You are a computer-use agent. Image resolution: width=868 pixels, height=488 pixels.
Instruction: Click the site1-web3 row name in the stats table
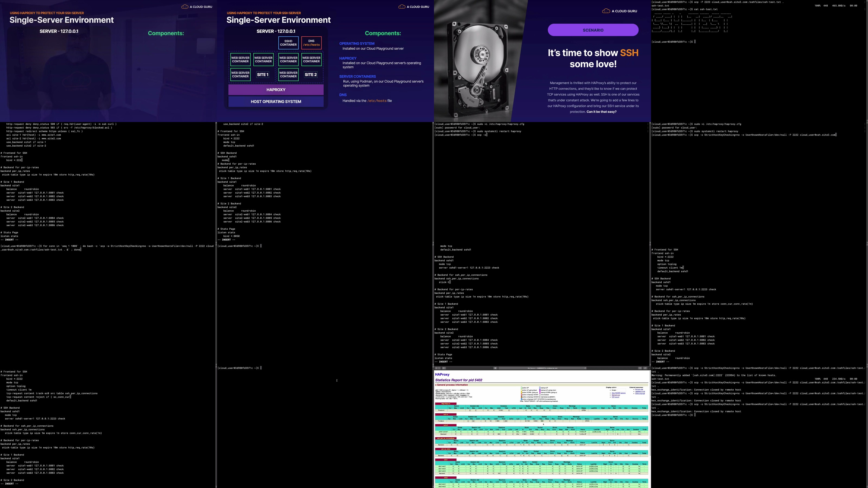(x=442, y=471)
